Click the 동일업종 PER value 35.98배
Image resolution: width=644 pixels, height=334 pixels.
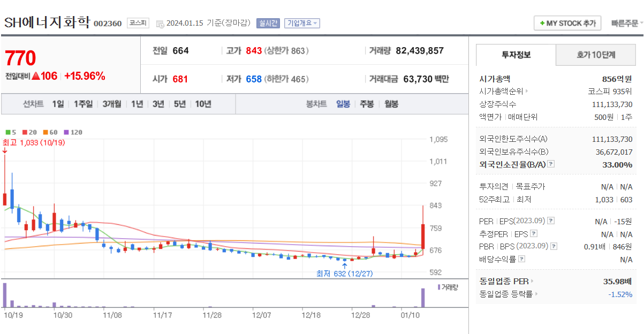tap(618, 281)
